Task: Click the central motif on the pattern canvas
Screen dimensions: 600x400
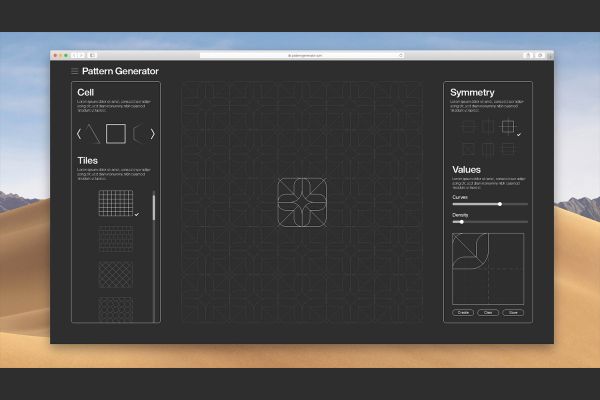Action: [302, 202]
